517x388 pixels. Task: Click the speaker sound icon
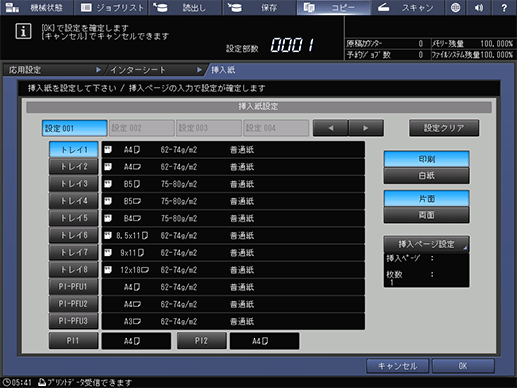[x=479, y=7]
